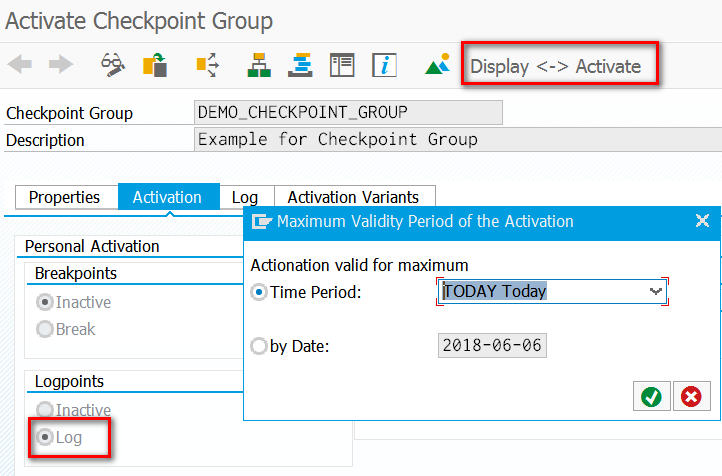The image size is (722, 476).
Task: Open the TODAY Today time period dropdown
Action: (656, 291)
